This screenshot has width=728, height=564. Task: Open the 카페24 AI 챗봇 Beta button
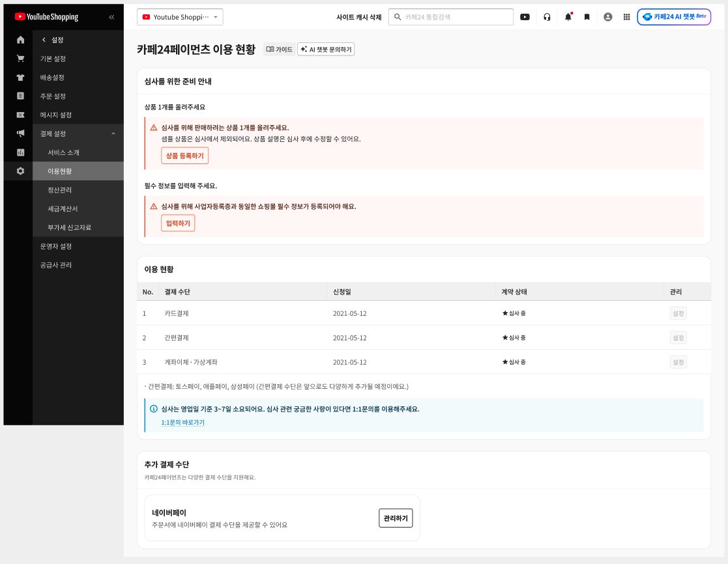pyautogui.click(x=674, y=17)
